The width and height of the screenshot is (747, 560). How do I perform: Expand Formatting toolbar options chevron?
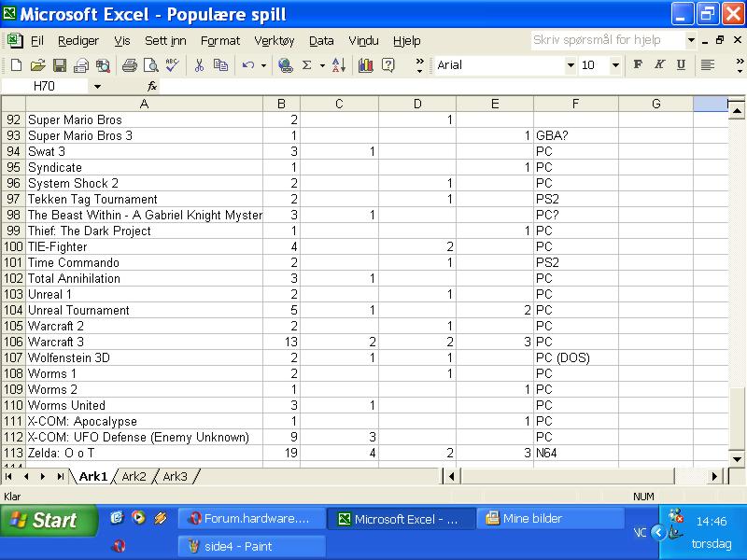740,65
